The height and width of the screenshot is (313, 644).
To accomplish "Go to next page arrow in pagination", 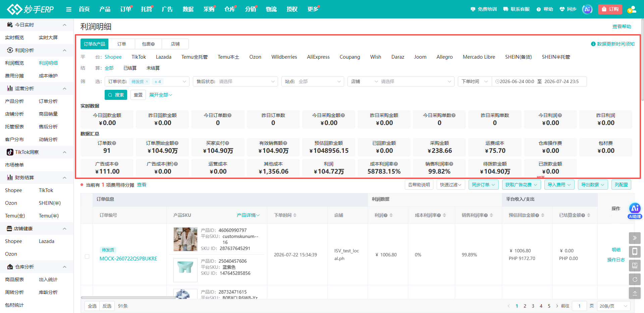I will click(x=557, y=306).
